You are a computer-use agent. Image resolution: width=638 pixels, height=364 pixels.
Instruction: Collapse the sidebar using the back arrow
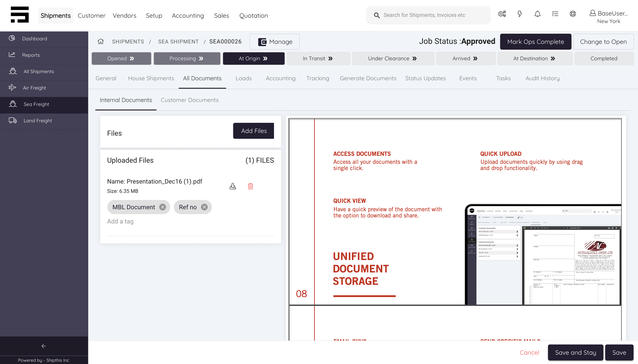[x=43, y=346]
